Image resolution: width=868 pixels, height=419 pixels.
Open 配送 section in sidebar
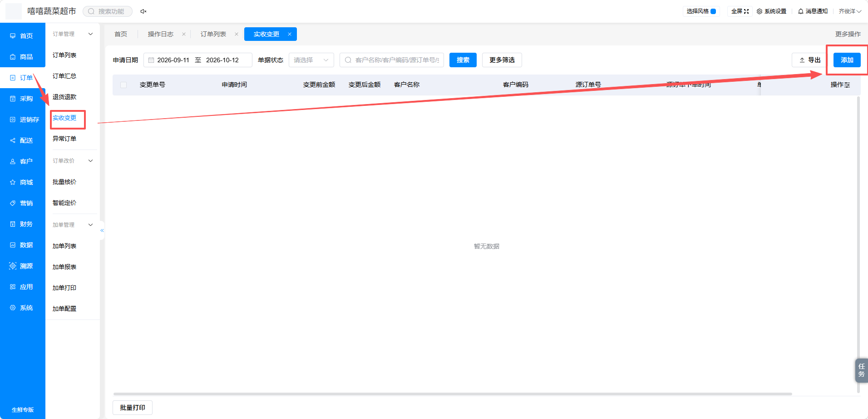(22, 140)
